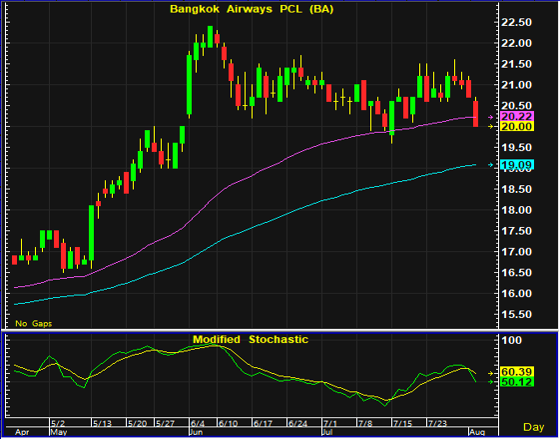Select the cyan 19.09 moving average value label
560x439 pixels.
point(518,165)
